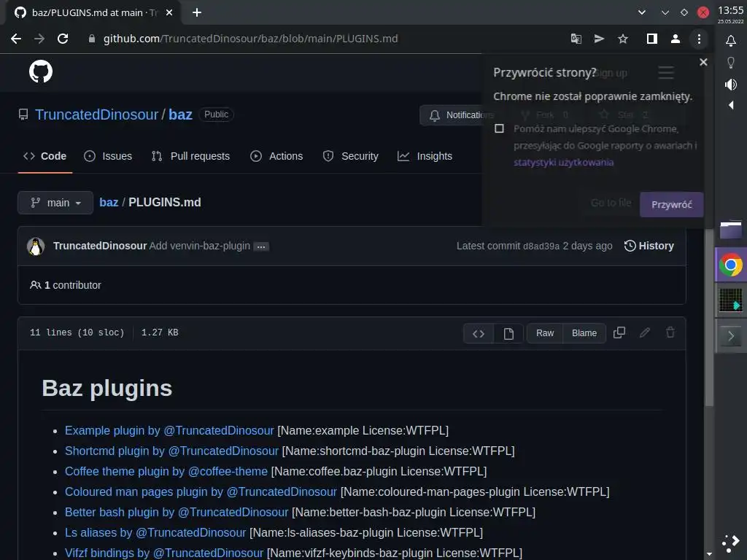Click the terminal grid dock icon
747x560 pixels.
(730, 300)
